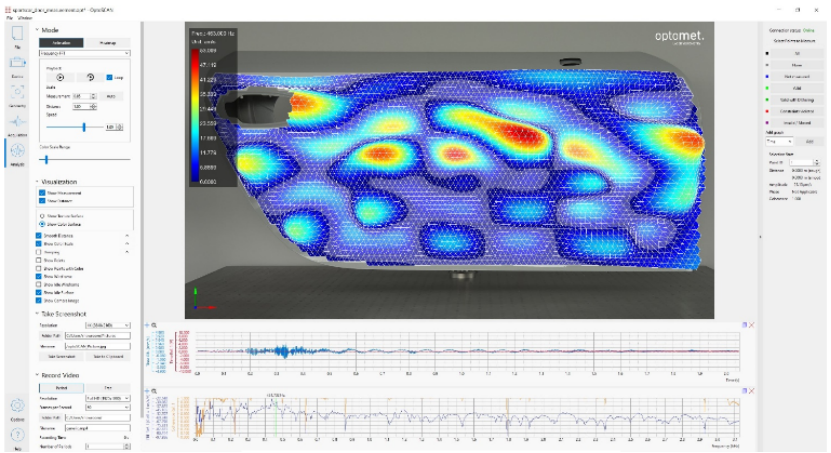Open the frequency mode dropdown under Animation
Viewport: 831px width, 453px height.
(x=84, y=54)
